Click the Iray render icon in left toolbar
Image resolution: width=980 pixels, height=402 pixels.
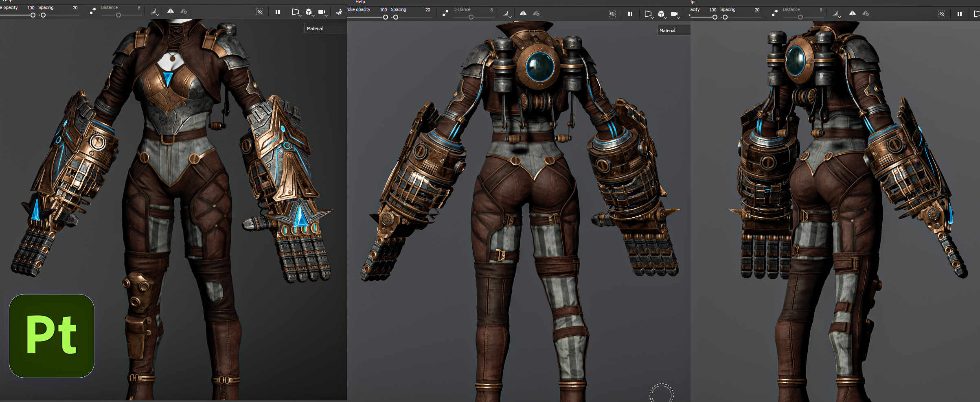339,12
